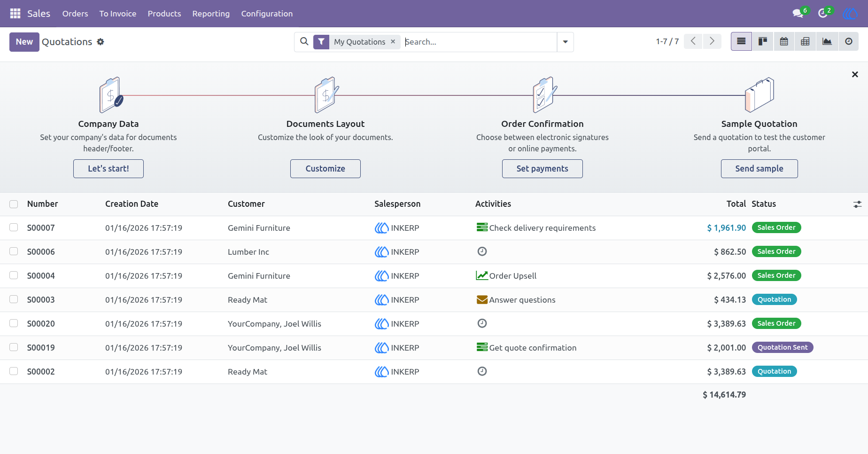Viewport: 868px width, 454px height.
Task: Open the Reporting menu
Action: click(211, 14)
